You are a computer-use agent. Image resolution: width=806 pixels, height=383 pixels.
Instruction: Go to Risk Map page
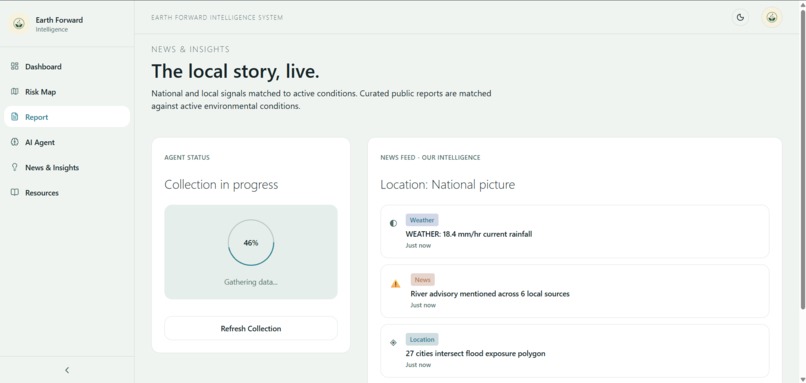[67, 92]
